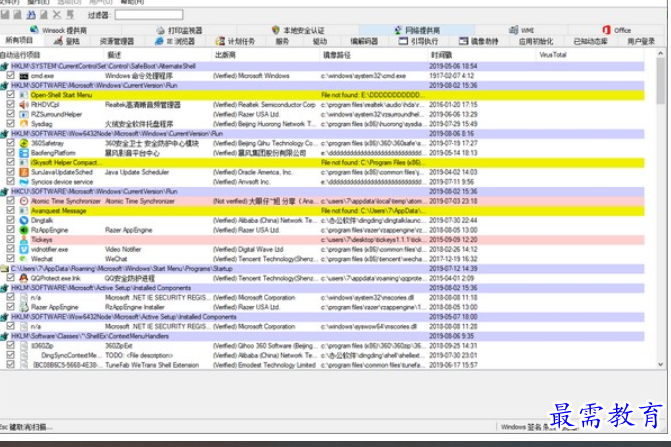Click the cmd.exe entry icon
The width and height of the screenshot is (671, 447).
24,76
